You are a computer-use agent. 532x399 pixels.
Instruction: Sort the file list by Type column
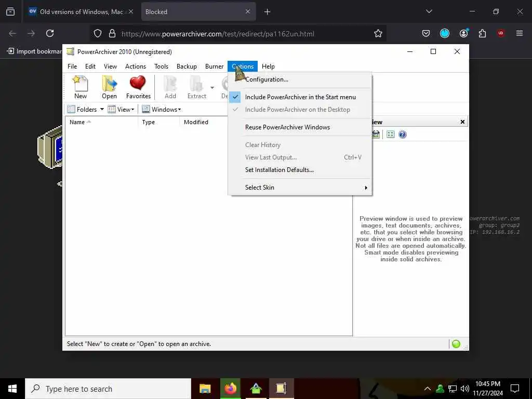tap(159, 122)
